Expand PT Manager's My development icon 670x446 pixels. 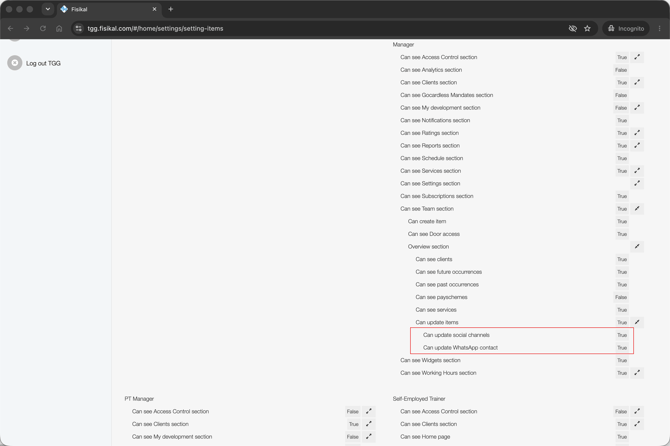[x=369, y=437]
